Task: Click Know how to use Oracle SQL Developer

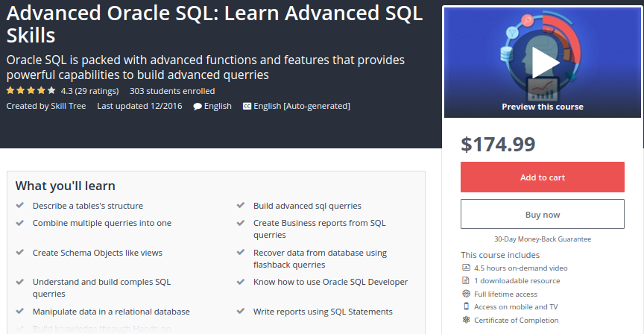Action: tap(331, 282)
